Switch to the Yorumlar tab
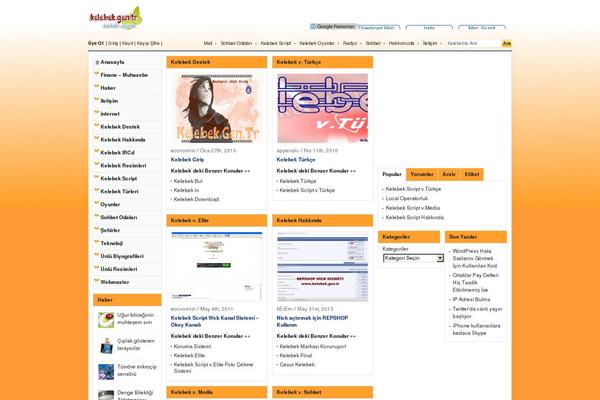The width and height of the screenshot is (600, 400). tap(422, 174)
